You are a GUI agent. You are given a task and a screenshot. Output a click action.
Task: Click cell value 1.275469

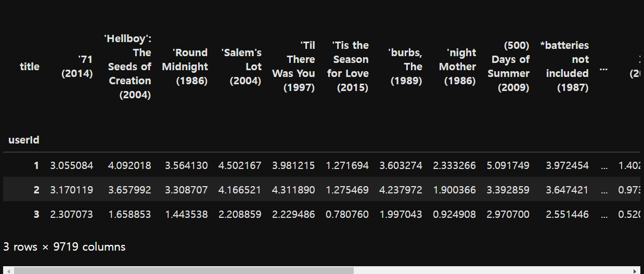click(347, 190)
